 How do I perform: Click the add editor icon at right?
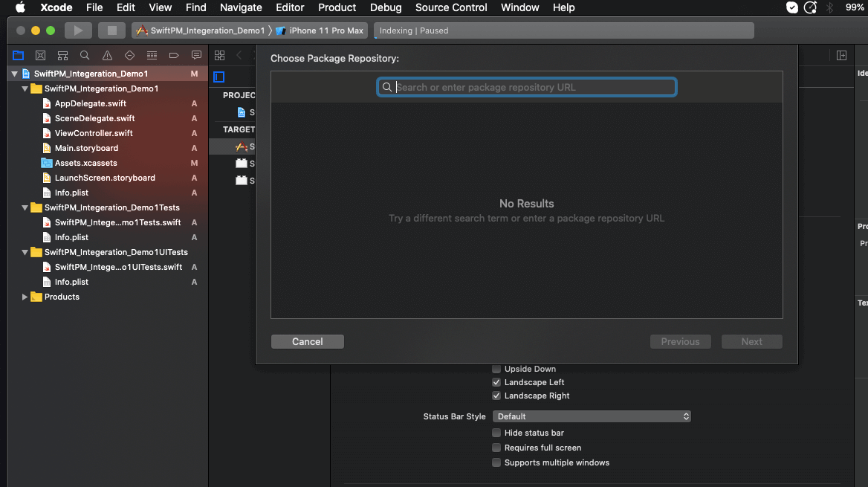tap(841, 56)
